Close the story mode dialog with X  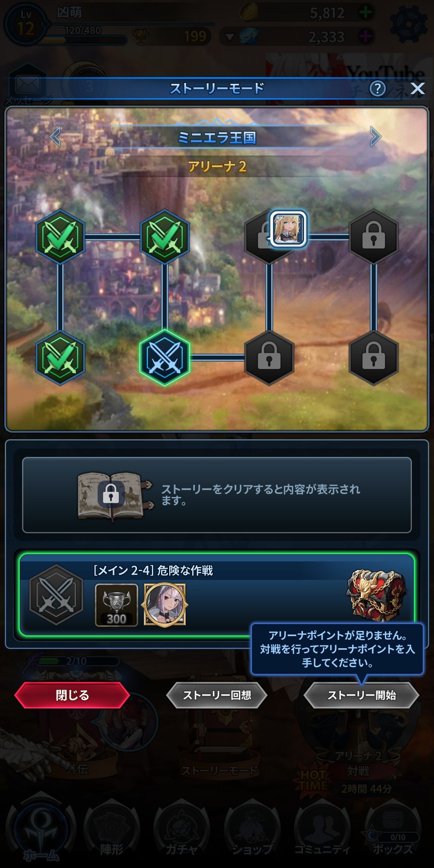coord(418,88)
